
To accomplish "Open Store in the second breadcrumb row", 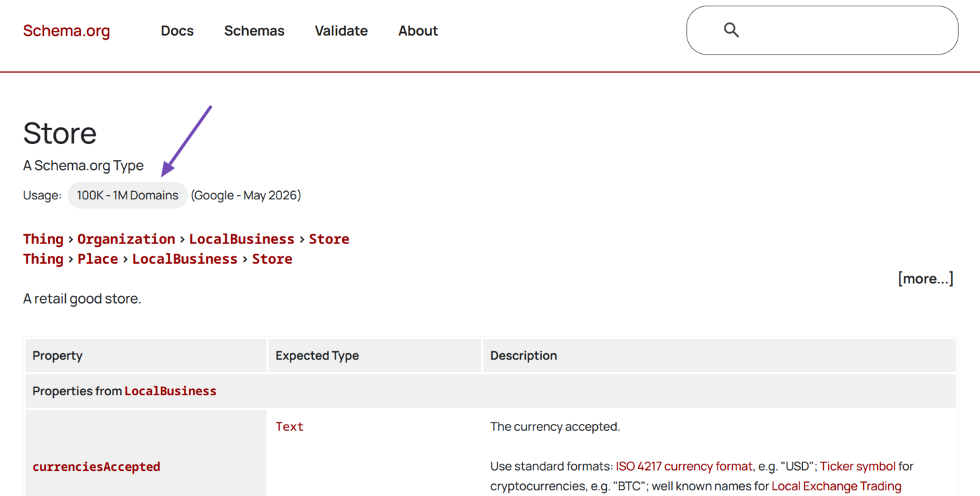I will tap(272, 259).
